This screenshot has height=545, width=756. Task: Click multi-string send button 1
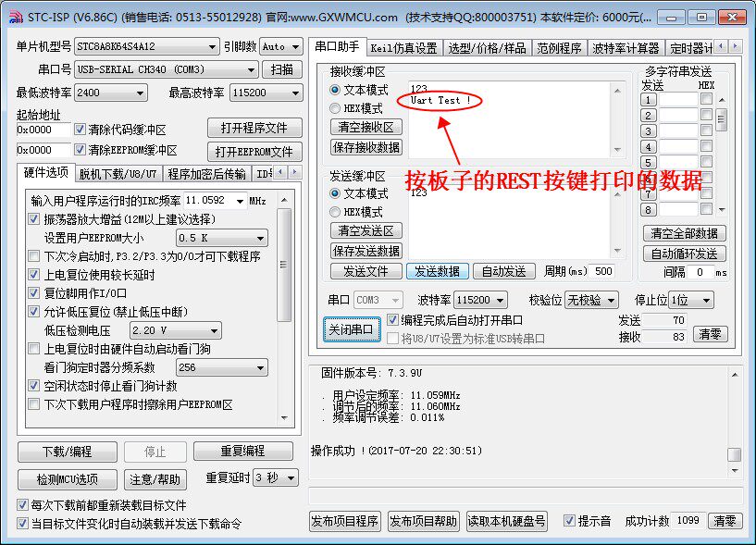pos(648,100)
